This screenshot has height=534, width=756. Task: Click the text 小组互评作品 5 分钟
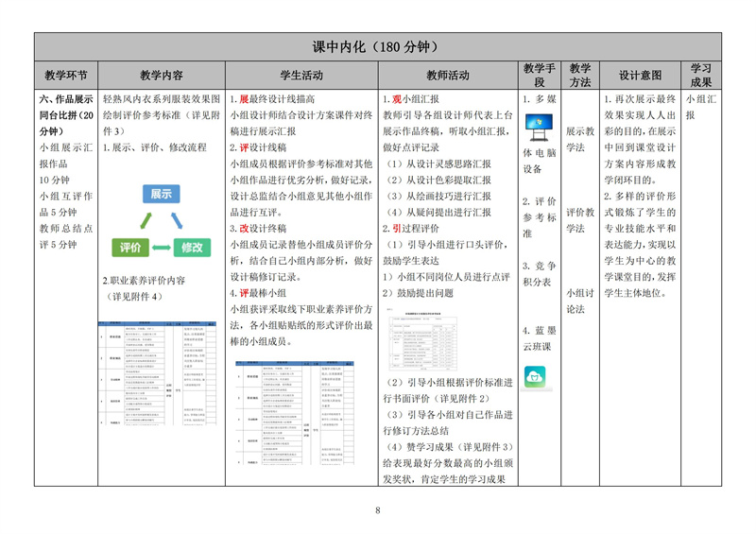66,204
